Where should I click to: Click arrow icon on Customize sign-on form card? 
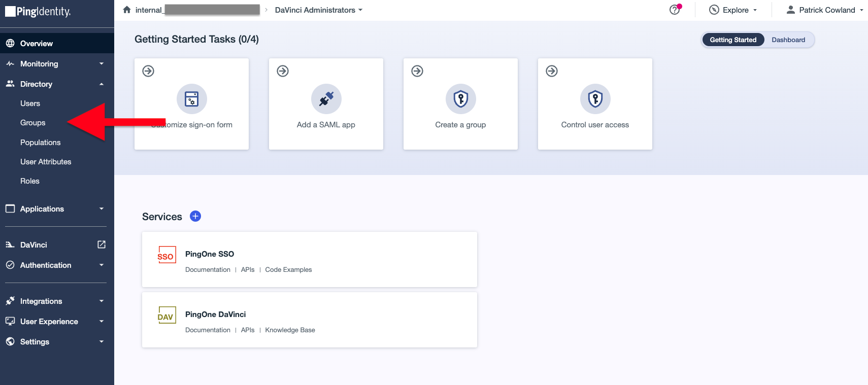148,71
